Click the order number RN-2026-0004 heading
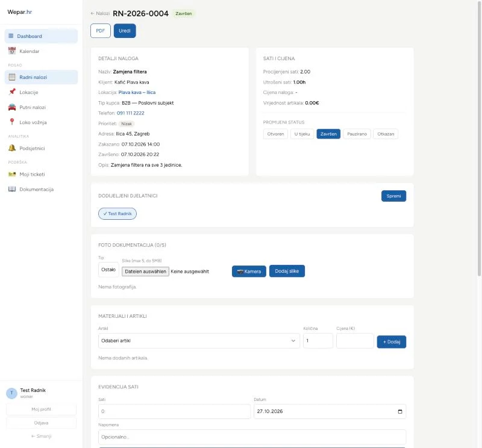The width and height of the screenshot is (482, 448). [140, 13]
